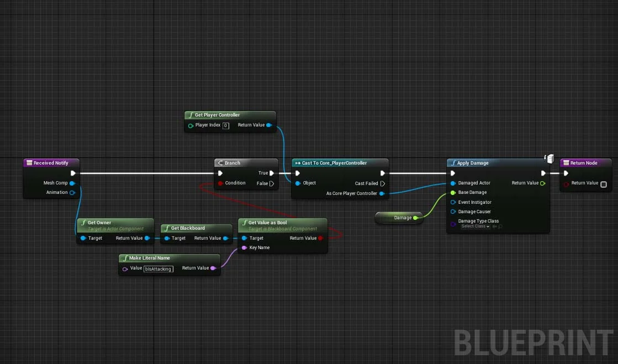Screen dimensions: 618x364
Task: Select the Return Node title
Action: [x=584, y=163]
